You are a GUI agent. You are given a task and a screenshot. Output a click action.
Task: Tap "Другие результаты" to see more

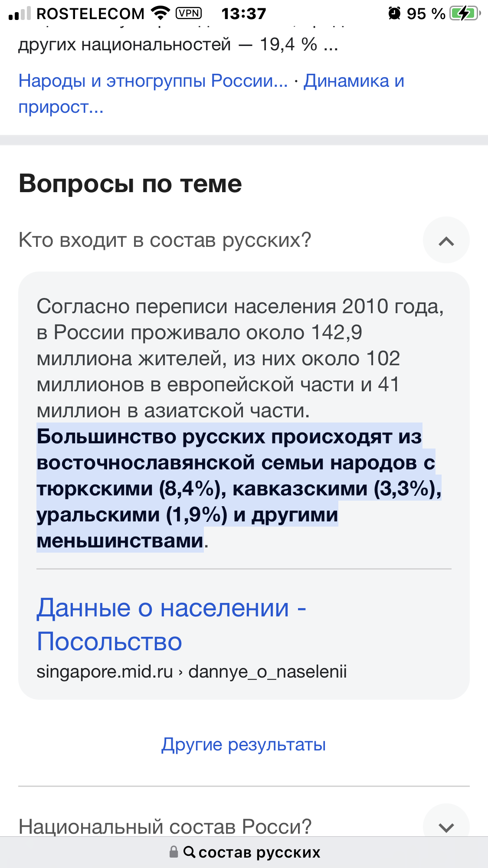click(243, 744)
